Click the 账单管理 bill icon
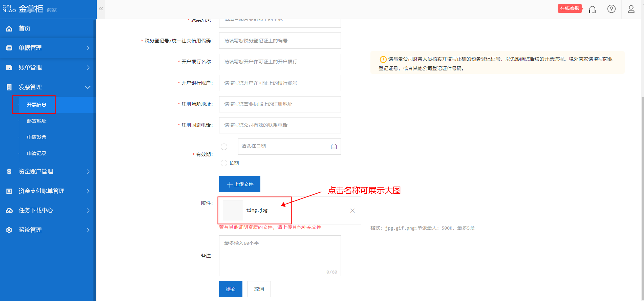Viewport: 644px width, 301px height. [9, 68]
